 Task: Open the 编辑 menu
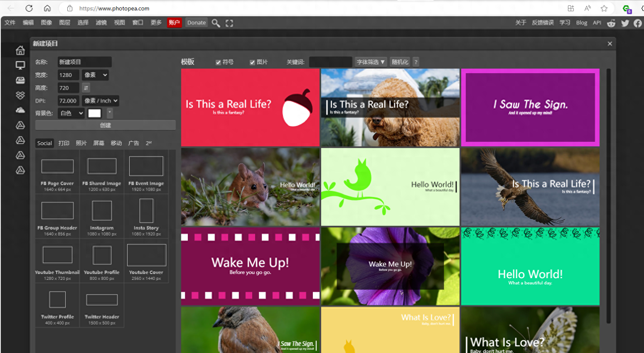28,22
